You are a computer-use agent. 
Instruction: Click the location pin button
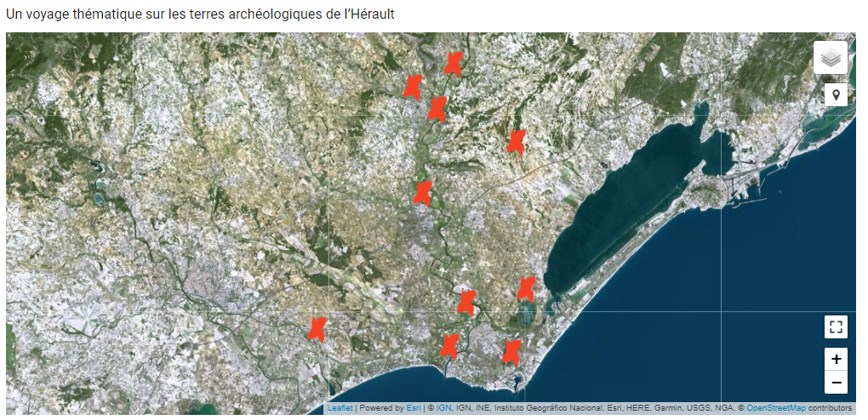[836, 94]
